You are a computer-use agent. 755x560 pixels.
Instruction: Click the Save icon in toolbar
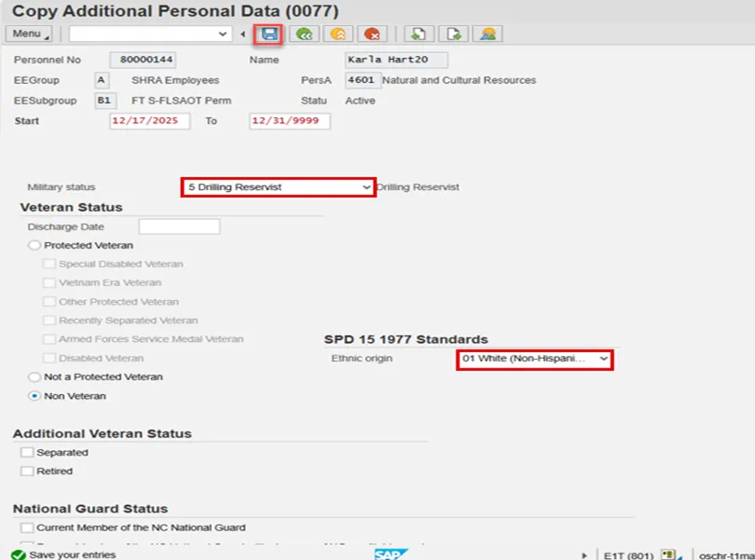click(268, 34)
